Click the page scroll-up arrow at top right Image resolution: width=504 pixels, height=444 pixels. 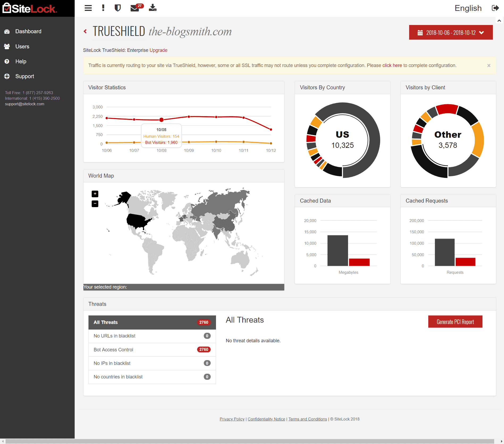click(499, 20)
